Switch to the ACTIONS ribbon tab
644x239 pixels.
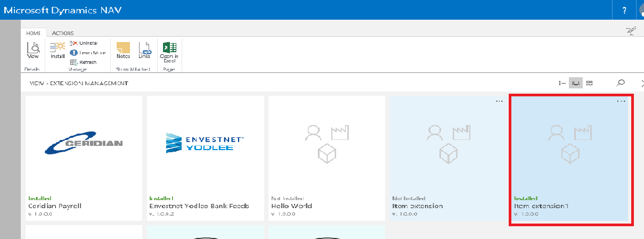tap(63, 33)
